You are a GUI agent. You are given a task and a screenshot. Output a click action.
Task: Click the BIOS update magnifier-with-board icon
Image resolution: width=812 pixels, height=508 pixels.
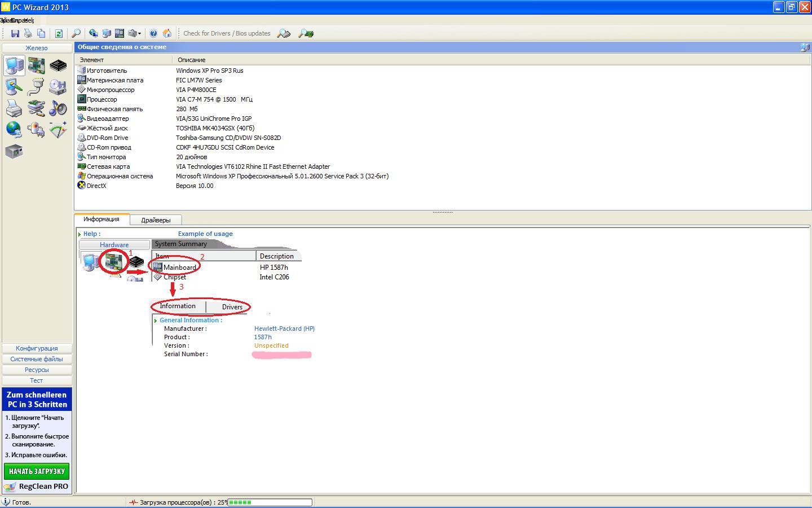point(306,33)
